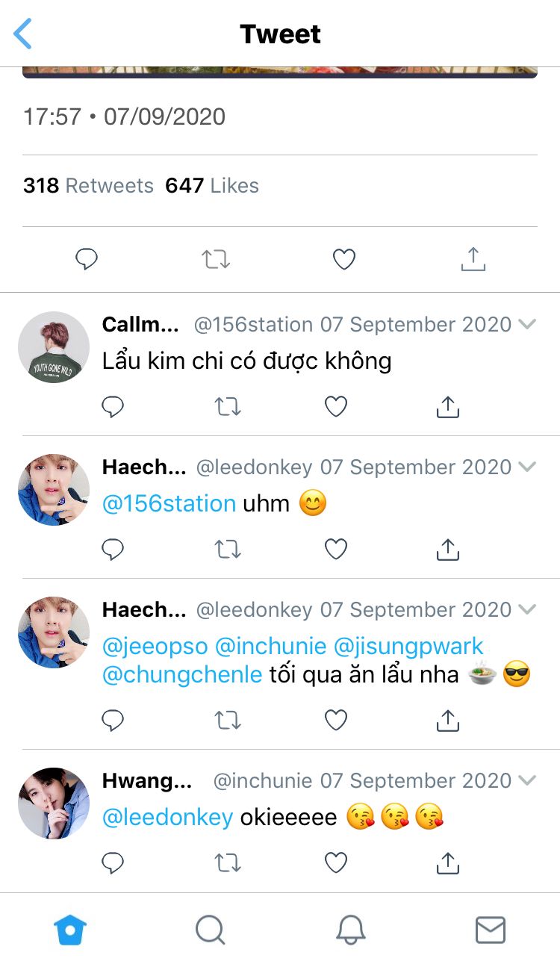Expand options for @156station's reply

(527, 324)
